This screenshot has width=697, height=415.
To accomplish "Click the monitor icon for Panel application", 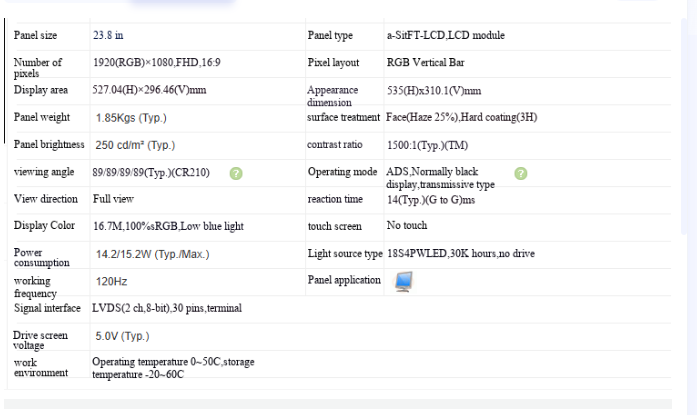I will [x=404, y=282].
